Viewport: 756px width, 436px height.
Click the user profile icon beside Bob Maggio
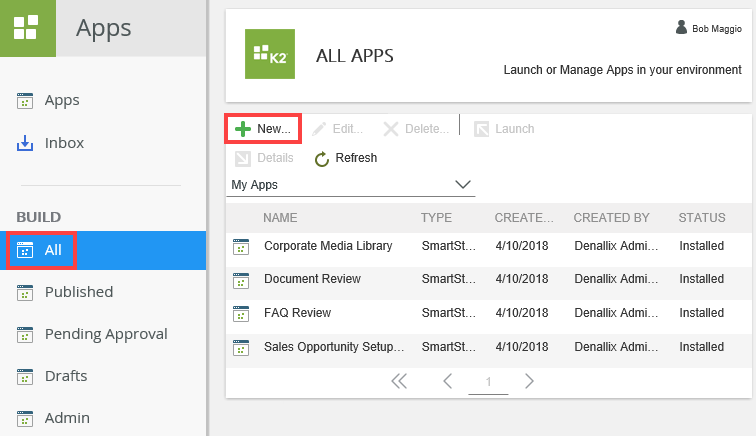point(682,28)
